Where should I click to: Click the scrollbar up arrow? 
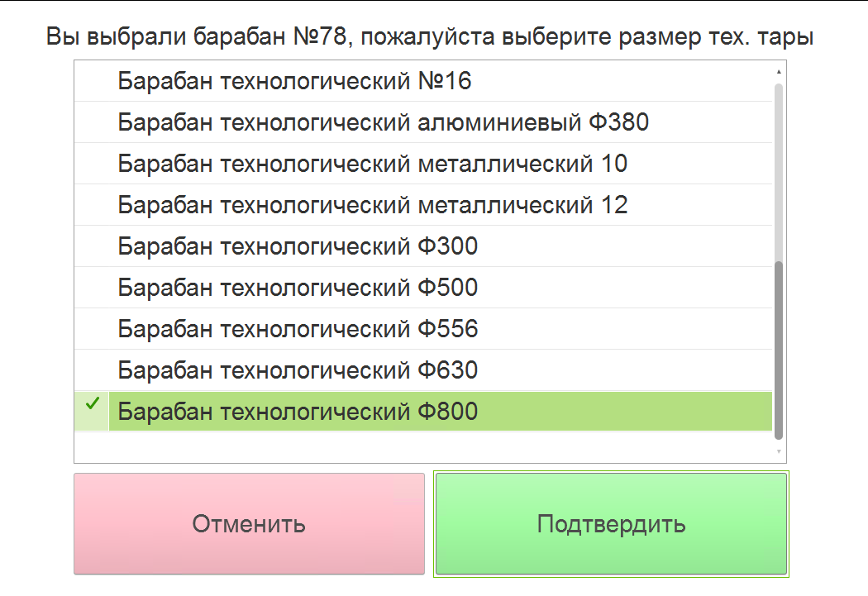(x=779, y=72)
